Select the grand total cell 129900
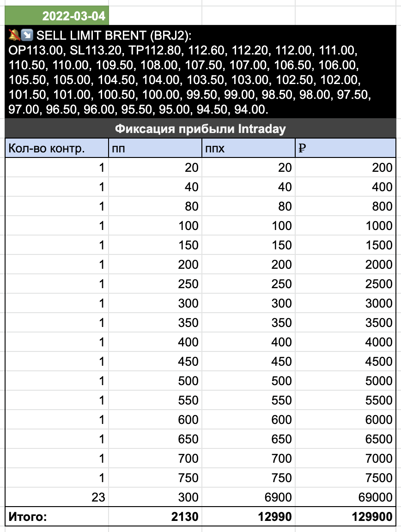This screenshot has height=532, width=401. point(346,516)
